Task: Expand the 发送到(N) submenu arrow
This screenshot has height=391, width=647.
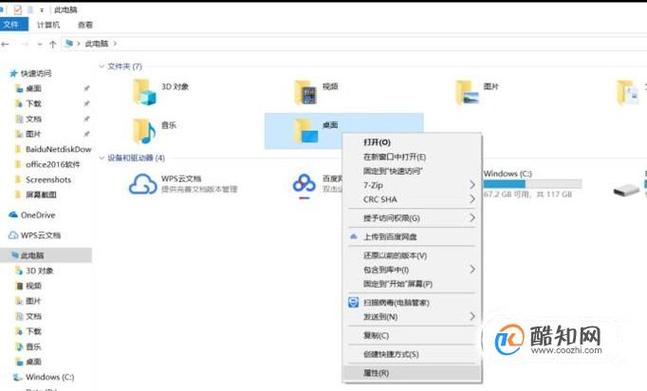Action: click(472, 316)
